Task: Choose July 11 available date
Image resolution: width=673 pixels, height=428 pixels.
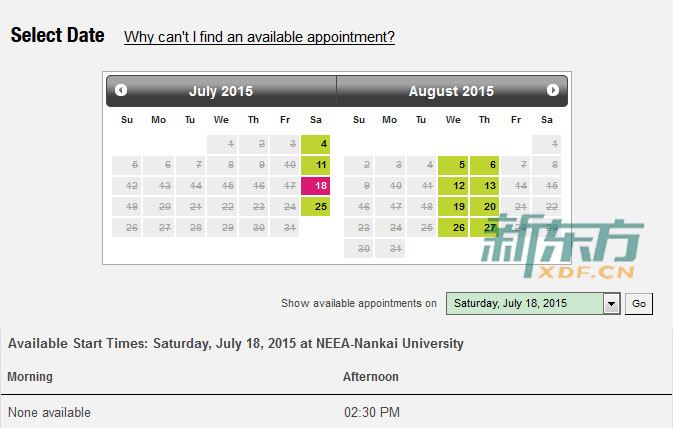Action: (x=315, y=165)
